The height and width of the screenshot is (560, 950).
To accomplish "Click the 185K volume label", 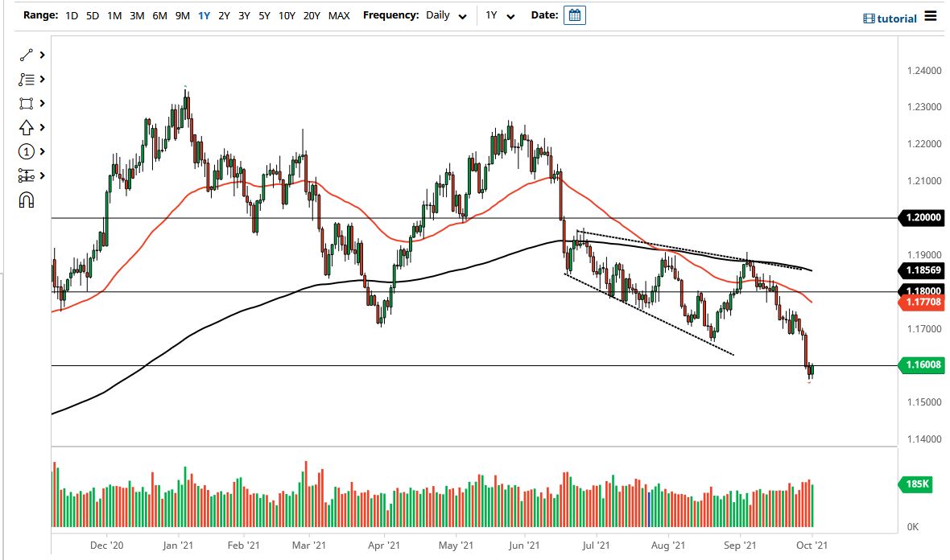I will (x=917, y=484).
